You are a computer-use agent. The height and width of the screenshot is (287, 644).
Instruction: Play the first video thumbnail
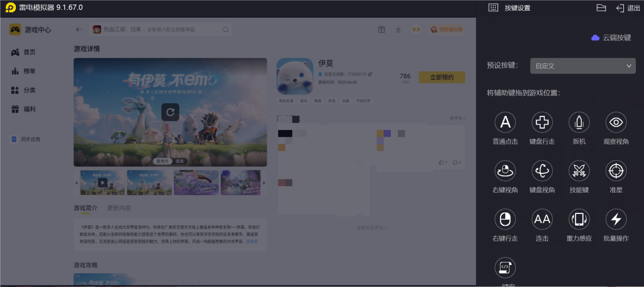click(103, 182)
